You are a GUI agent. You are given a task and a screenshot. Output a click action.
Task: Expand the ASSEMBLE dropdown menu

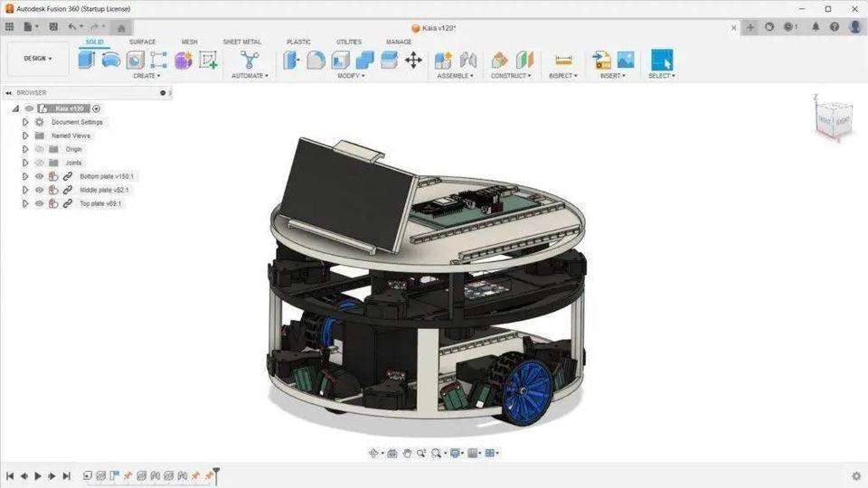(455, 76)
